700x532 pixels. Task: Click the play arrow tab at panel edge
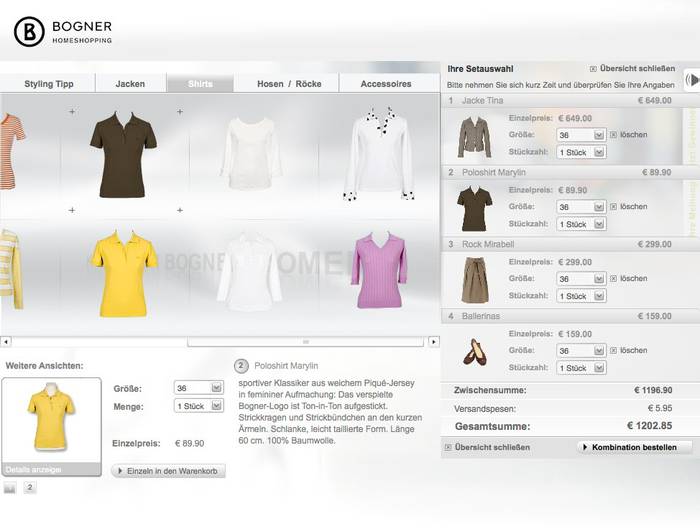[x=692, y=80]
